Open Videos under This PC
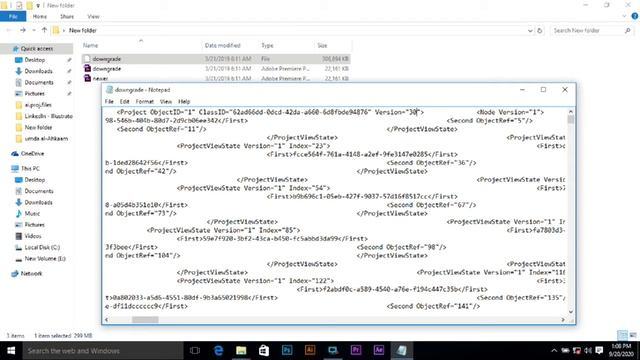 [x=33, y=236]
